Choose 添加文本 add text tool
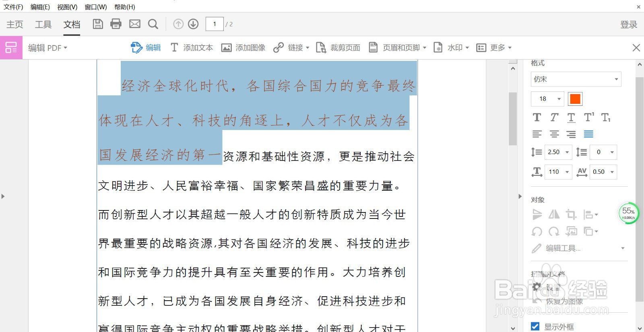Viewport: 644px width, 332px height. point(192,47)
